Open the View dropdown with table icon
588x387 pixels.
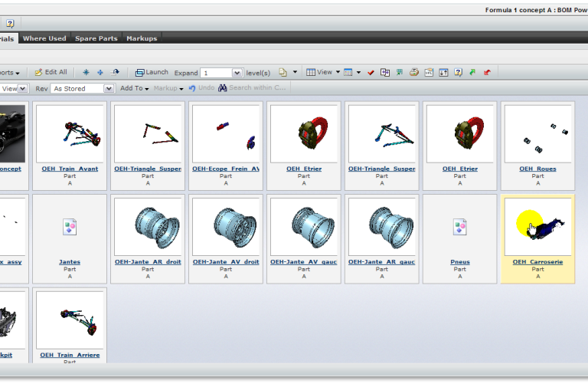click(x=322, y=73)
